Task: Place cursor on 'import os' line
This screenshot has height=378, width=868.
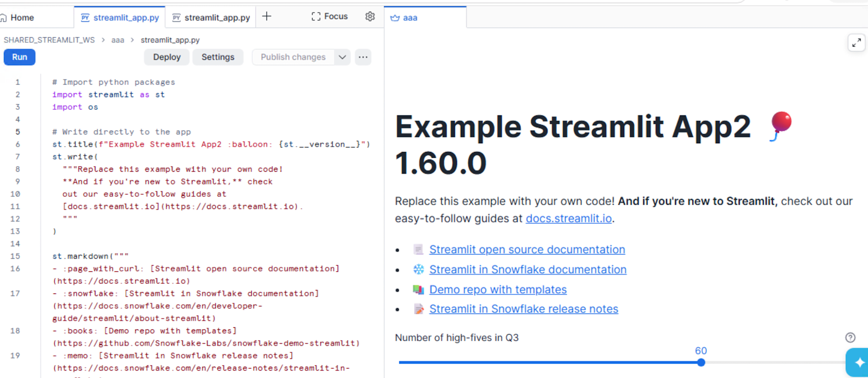Action: [75, 107]
